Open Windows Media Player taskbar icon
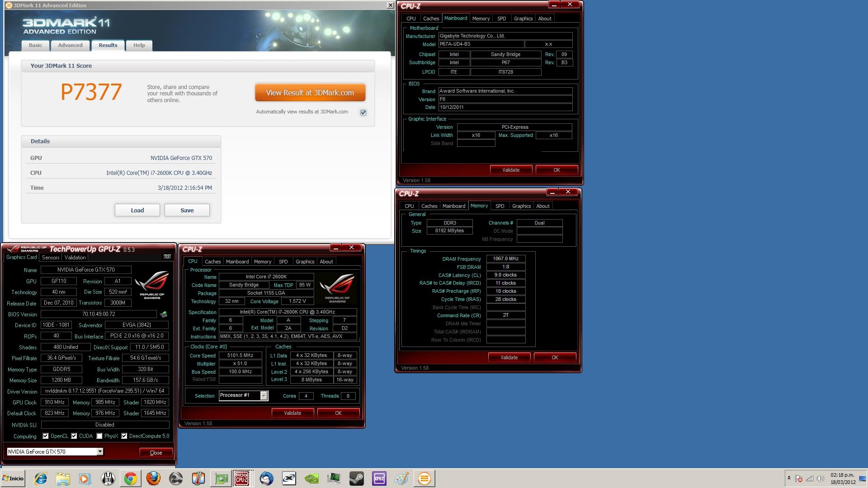This screenshot has width=868, height=488. [x=85, y=479]
